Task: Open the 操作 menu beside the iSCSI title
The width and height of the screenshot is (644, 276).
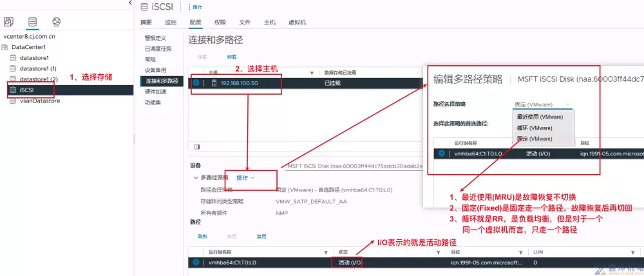Action: [197, 7]
